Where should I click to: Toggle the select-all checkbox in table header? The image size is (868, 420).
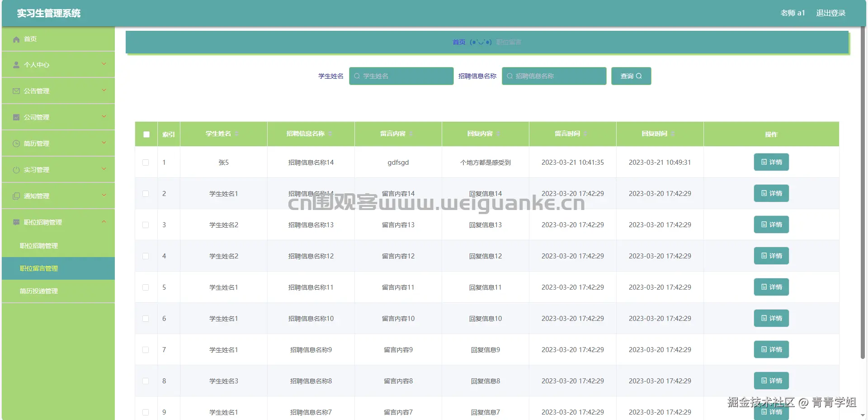[x=146, y=134]
